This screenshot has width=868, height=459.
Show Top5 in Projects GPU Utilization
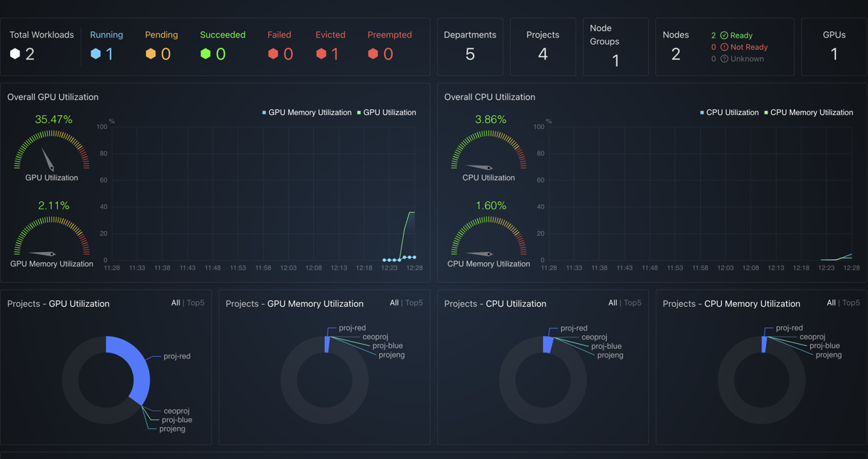click(x=195, y=303)
